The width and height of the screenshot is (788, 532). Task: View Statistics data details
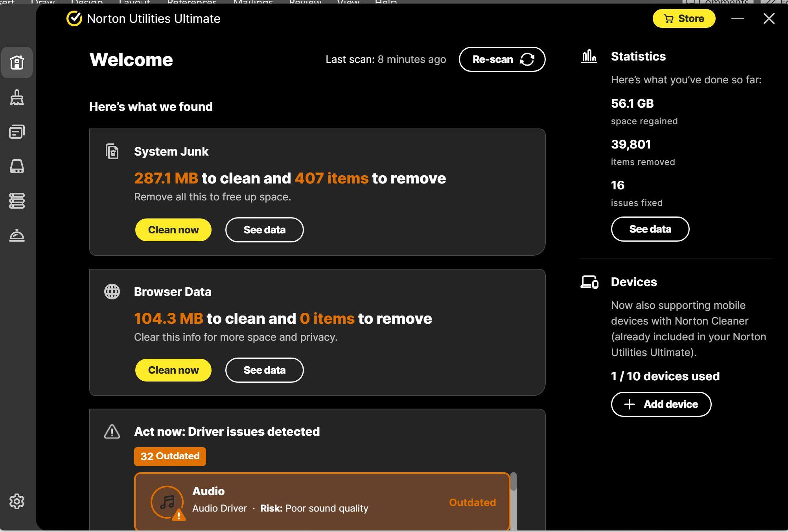pos(650,229)
